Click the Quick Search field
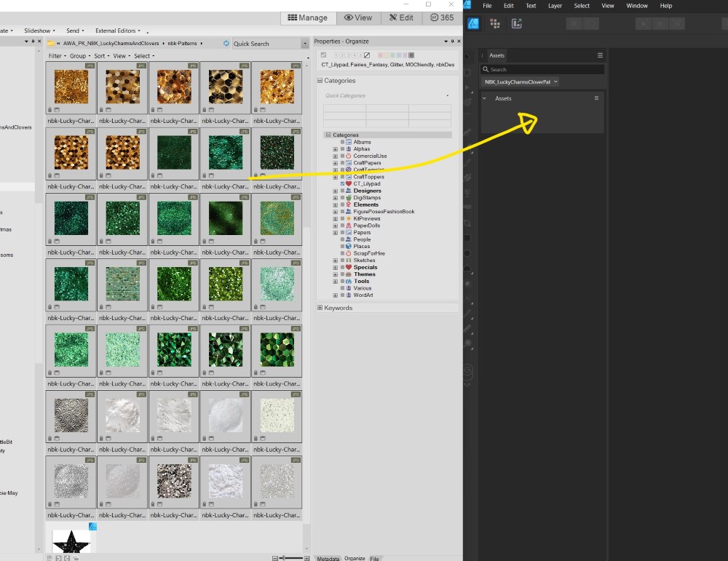This screenshot has width=728, height=561. point(267,44)
